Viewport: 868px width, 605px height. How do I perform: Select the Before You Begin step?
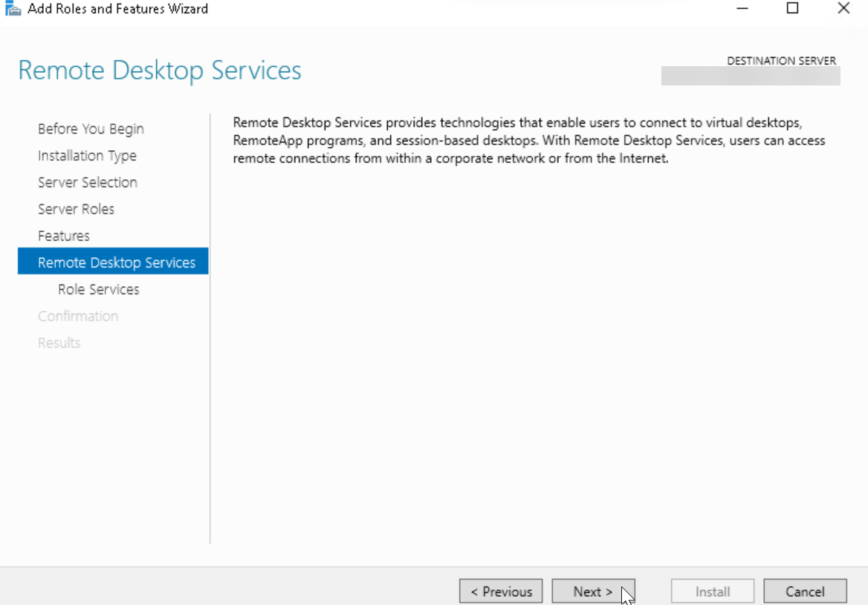click(x=91, y=129)
